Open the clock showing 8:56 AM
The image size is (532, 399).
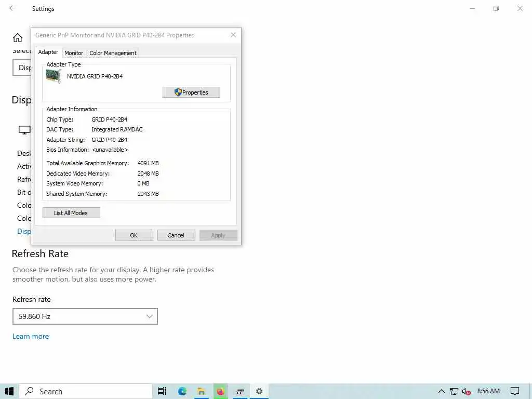(x=488, y=391)
